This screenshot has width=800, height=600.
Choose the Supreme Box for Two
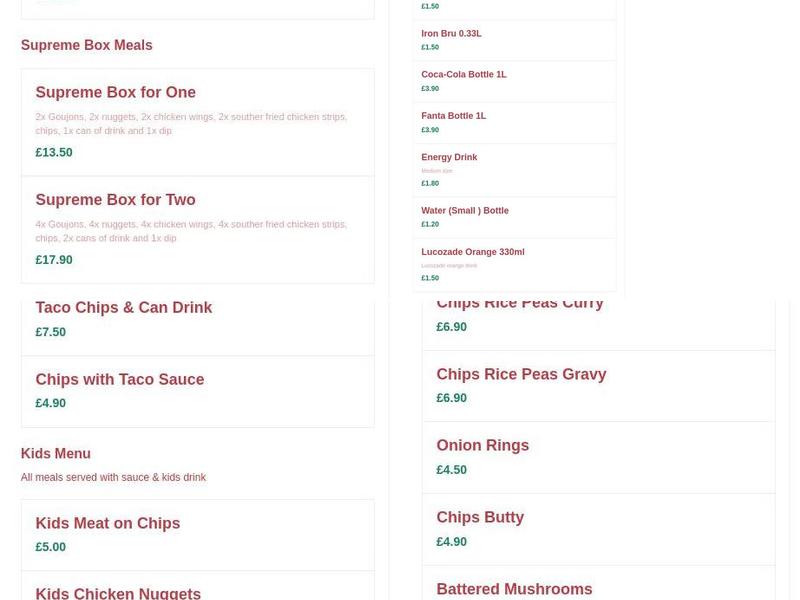tap(115, 199)
